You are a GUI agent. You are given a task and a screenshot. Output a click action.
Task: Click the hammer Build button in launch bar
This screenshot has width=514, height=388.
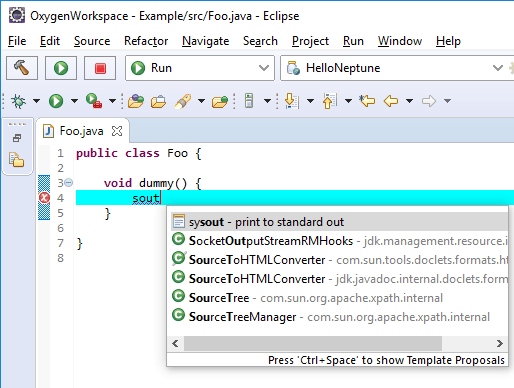[22, 68]
